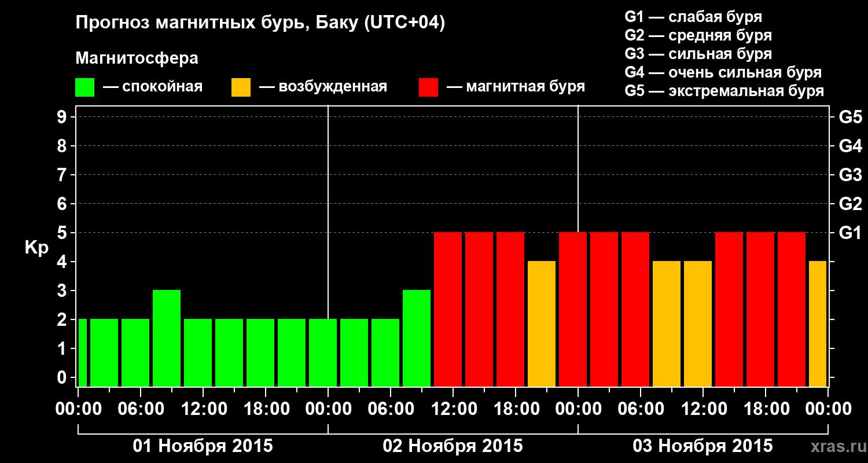Click the 'G2' right-axis label
Screen dimensions: 868x463
pyautogui.click(x=850, y=204)
